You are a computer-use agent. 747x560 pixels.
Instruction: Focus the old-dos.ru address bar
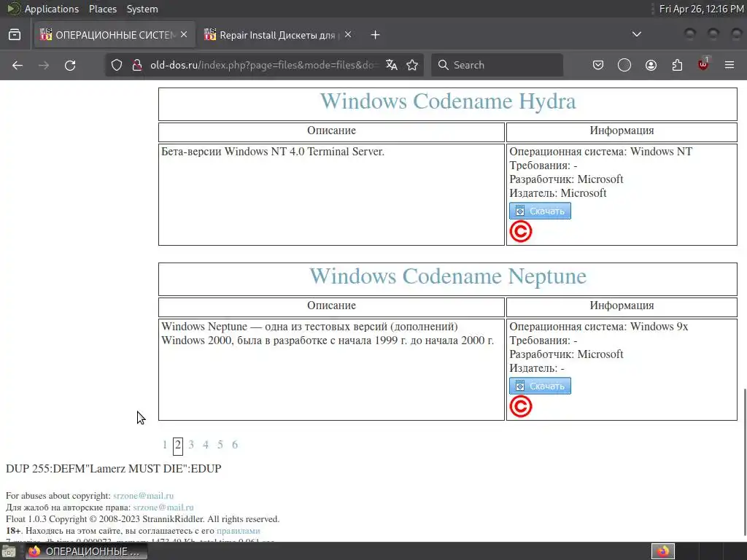pos(263,65)
